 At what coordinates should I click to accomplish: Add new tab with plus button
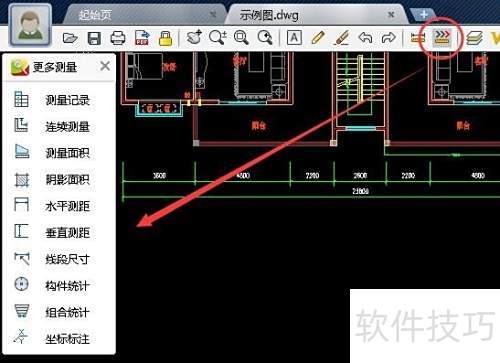pos(423,15)
